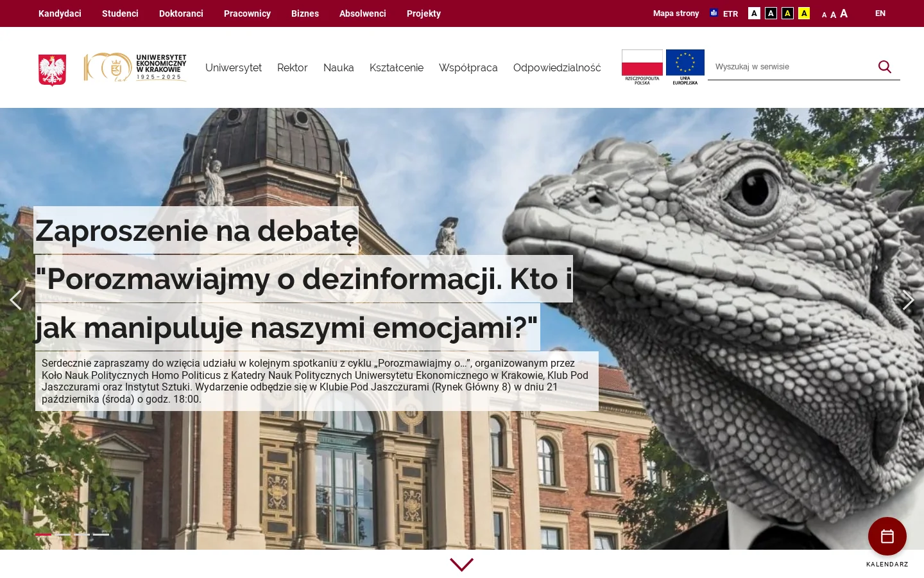Switch the site language to EN

tap(880, 13)
